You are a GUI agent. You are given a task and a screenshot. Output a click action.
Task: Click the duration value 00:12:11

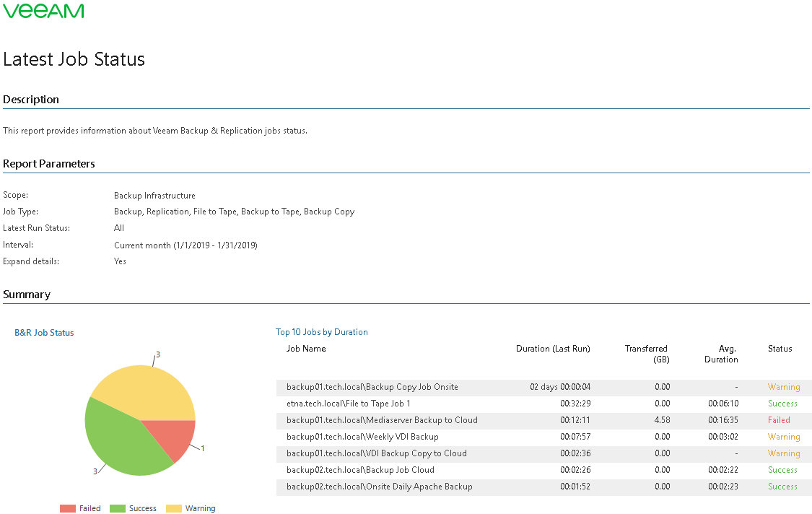point(575,420)
